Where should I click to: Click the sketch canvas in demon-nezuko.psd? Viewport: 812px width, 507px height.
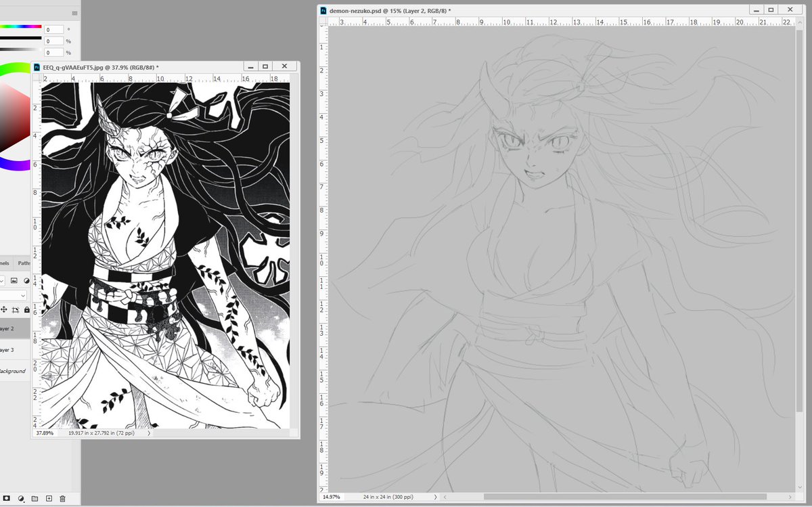(562, 259)
